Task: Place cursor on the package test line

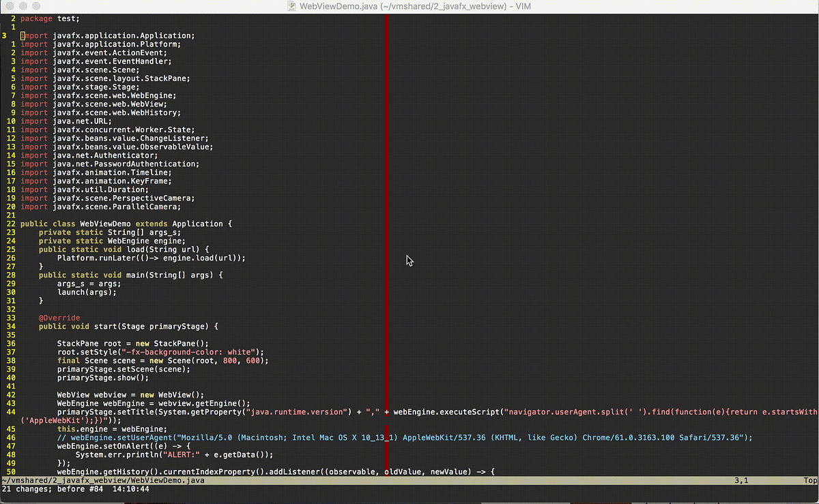Action: click(48, 18)
